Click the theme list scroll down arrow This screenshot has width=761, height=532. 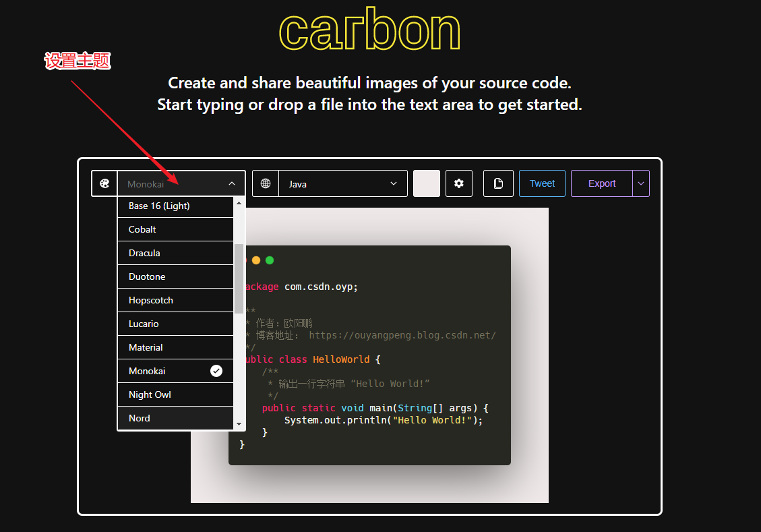(x=239, y=423)
